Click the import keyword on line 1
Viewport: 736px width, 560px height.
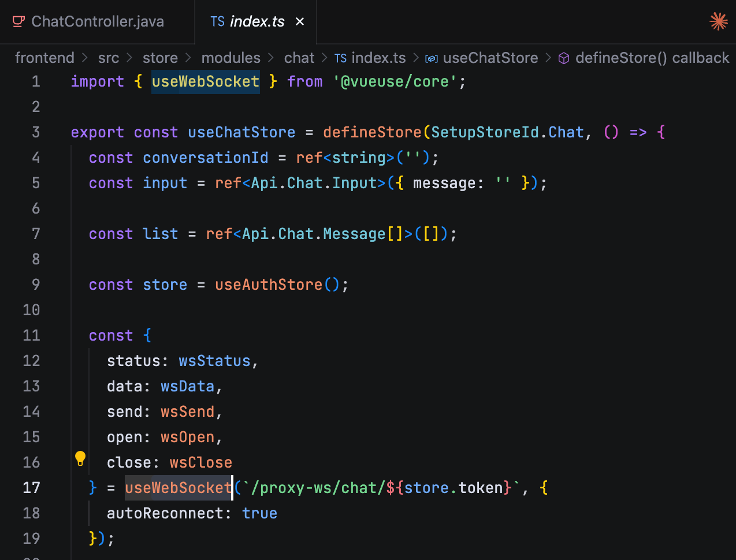[98, 81]
